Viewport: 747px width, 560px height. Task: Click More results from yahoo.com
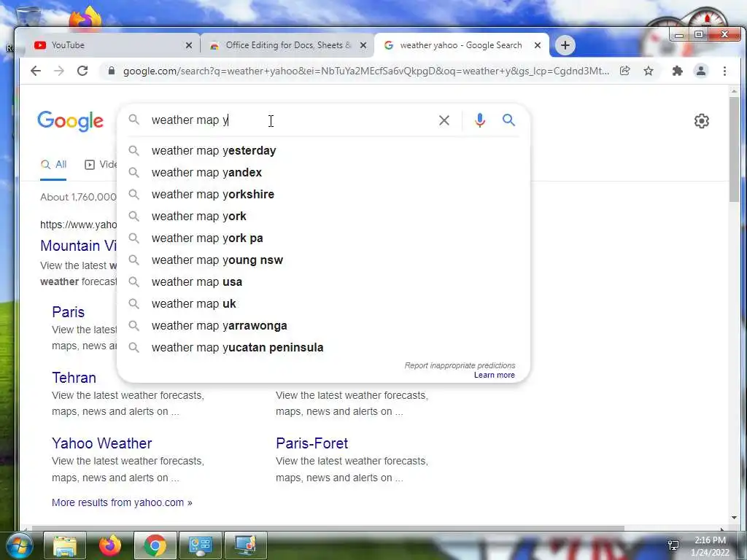click(x=122, y=502)
